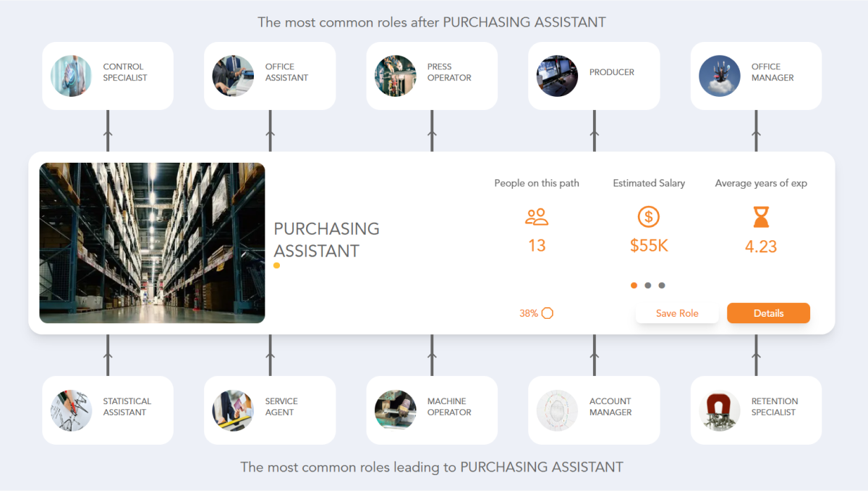The image size is (868, 491).
Task: Select the Press Operator role icon
Action: point(395,75)
